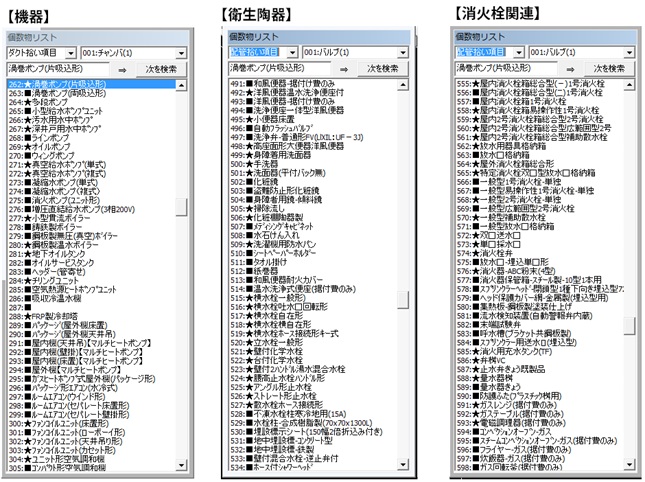The width and height of the screenshot is (645, 482).
Task: Click scroll-down arrow of 機器 list
Action: click(x=181, y=465)
